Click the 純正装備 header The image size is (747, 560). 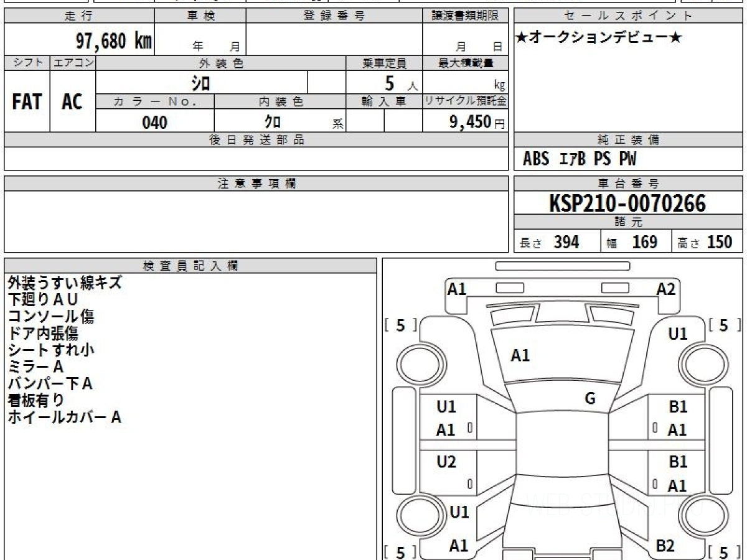click(x=629, y=140)
